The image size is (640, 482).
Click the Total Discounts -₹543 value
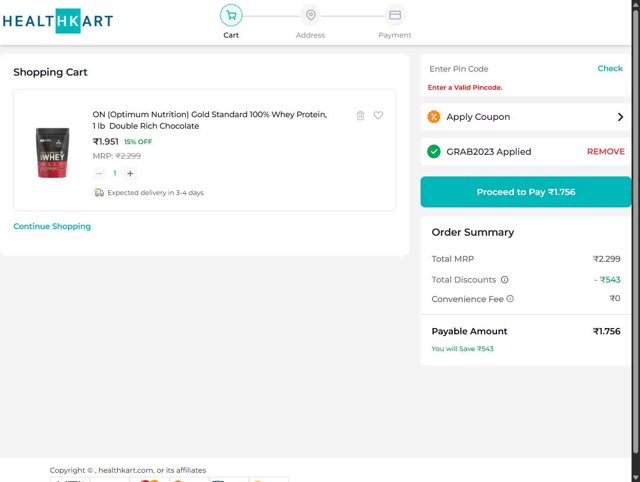(607, 280)
